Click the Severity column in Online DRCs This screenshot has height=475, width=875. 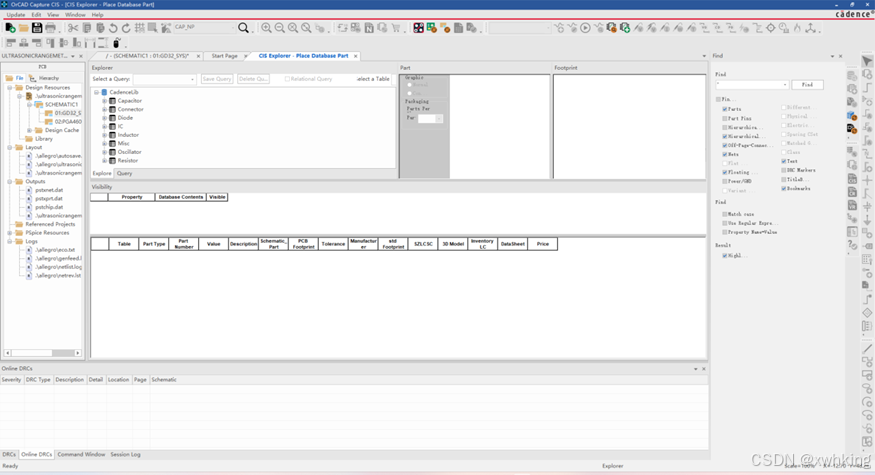(x=11, y=380)
